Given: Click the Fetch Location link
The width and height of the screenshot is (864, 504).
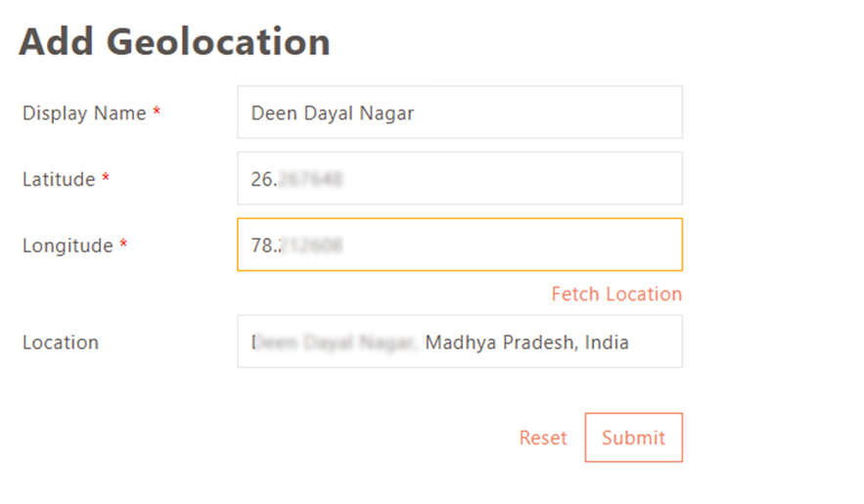Looking at the screenshot, I should (616, 294).
